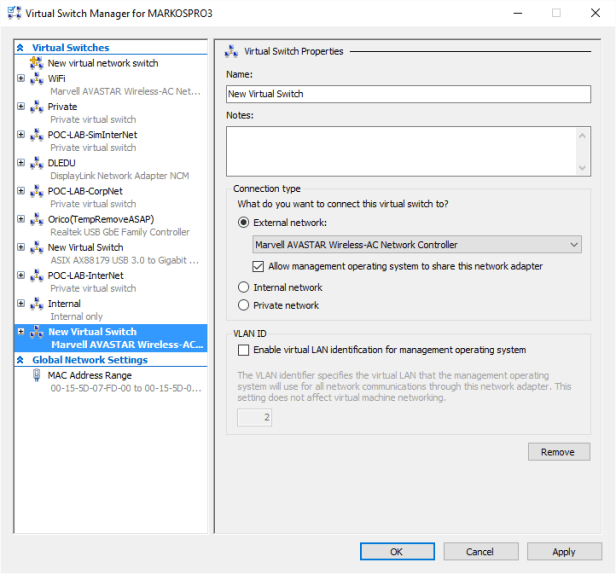Click the POC-LAB-CorpNet switch icon
The height and width of the screenshot is (574, 616).
pos(37,191)
